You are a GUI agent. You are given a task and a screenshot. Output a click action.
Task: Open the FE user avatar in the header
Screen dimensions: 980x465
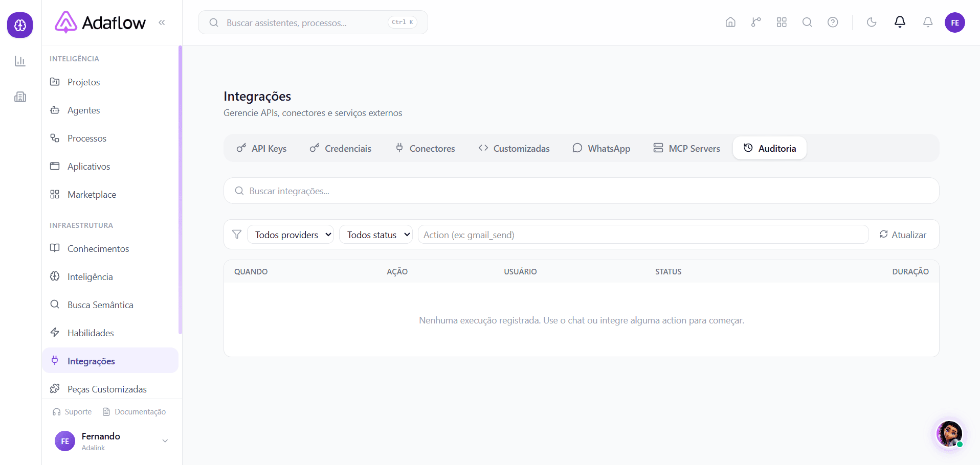click(x=955, y=22)
